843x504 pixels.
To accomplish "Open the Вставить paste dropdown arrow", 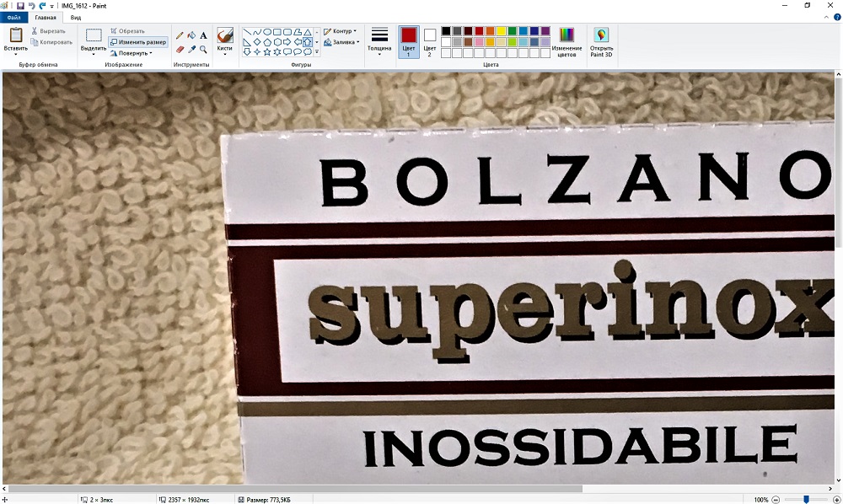I will (15, 52).
